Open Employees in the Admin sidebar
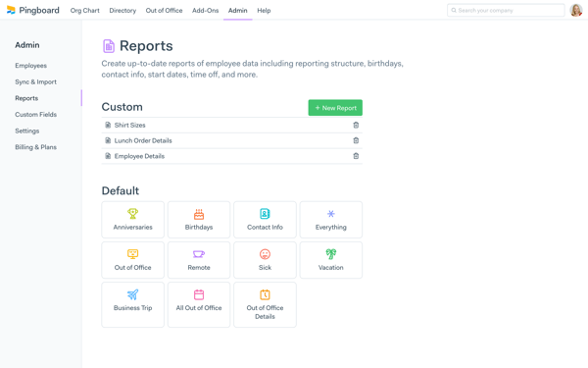 point(30,66)
